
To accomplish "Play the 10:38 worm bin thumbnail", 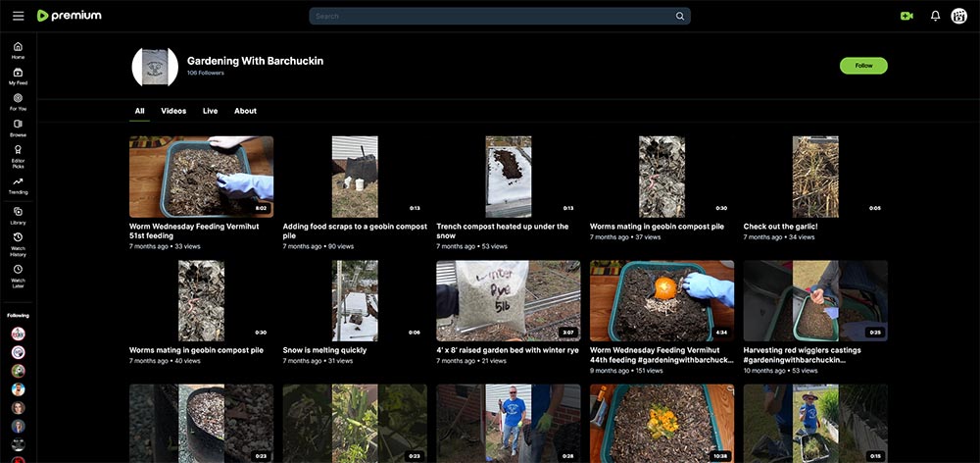I will click(x=661, y=423).
